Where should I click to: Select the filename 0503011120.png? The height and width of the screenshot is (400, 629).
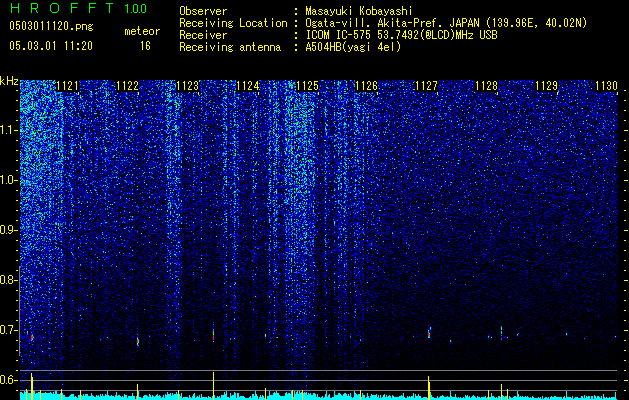coord(51,26)
